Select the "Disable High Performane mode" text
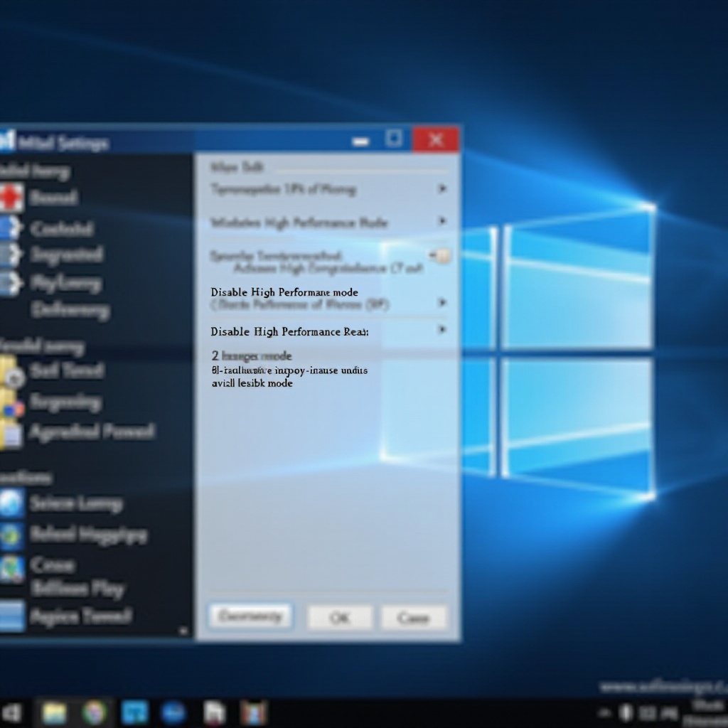728x728 pixels. coord(284,292)
